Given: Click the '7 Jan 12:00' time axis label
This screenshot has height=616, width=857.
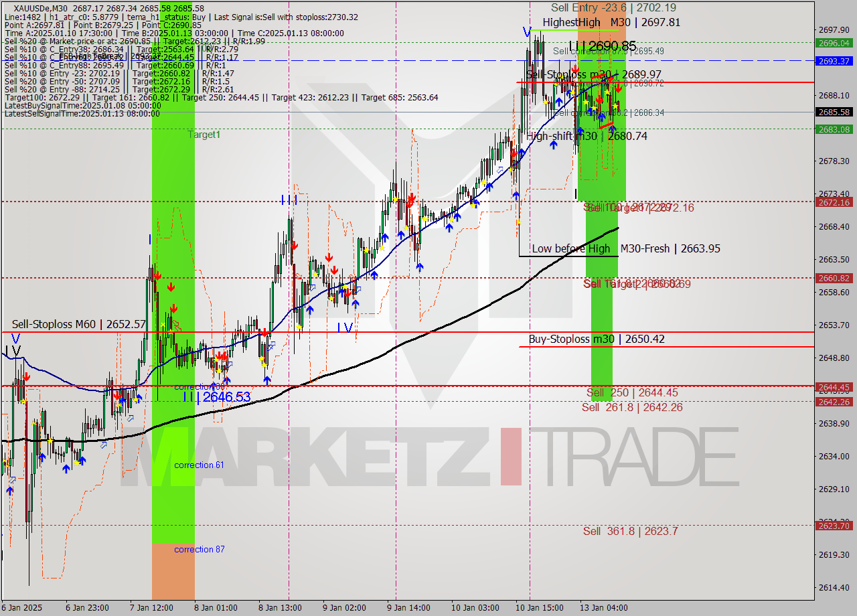Looking at the screenshot, I should [x=151, y=608].
